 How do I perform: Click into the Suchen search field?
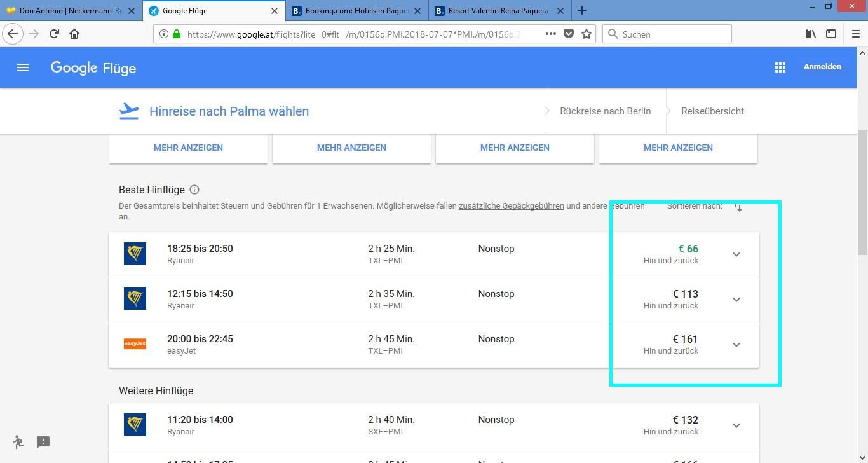coord(667,34)
